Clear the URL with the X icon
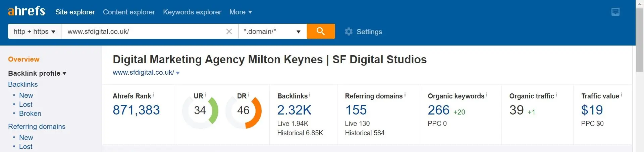 (229, 31)
